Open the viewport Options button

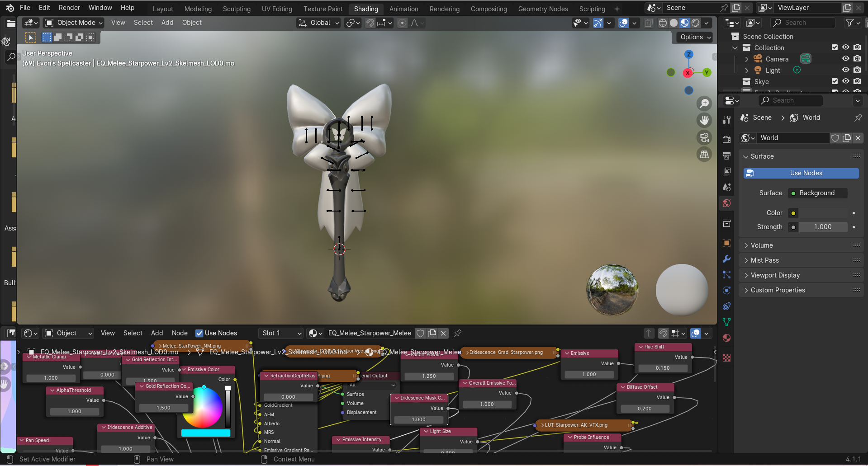(695, 37)
